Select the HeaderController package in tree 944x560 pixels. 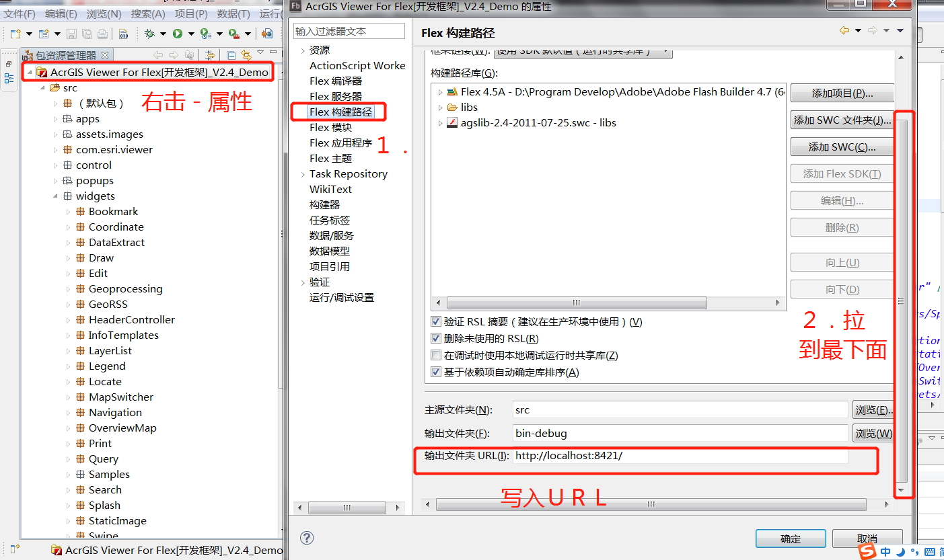tap(132, 320)
